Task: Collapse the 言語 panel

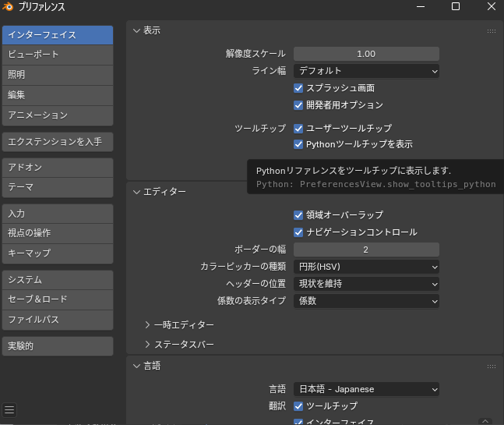Action: point(136,367)
